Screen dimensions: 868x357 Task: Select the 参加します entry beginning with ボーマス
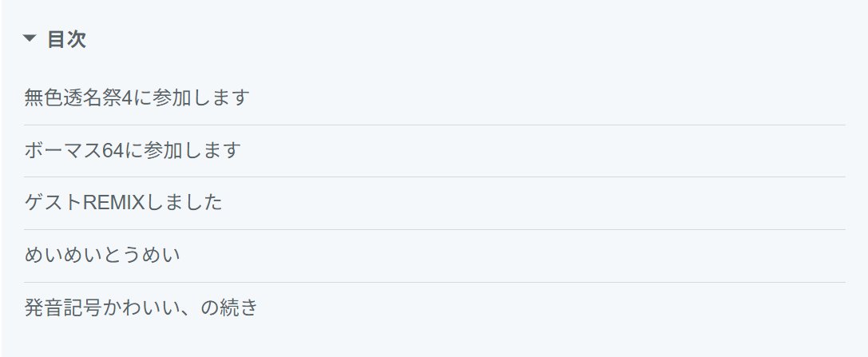[133, 150]
